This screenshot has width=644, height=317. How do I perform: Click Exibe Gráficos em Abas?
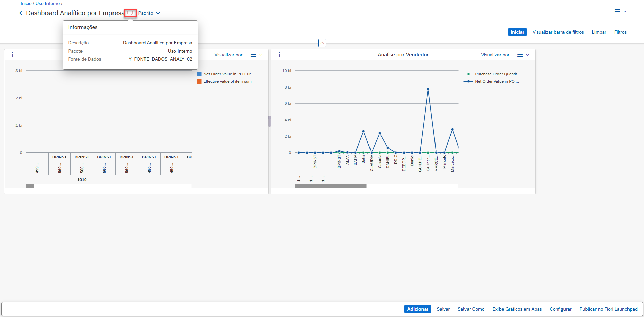coord(517,309)
